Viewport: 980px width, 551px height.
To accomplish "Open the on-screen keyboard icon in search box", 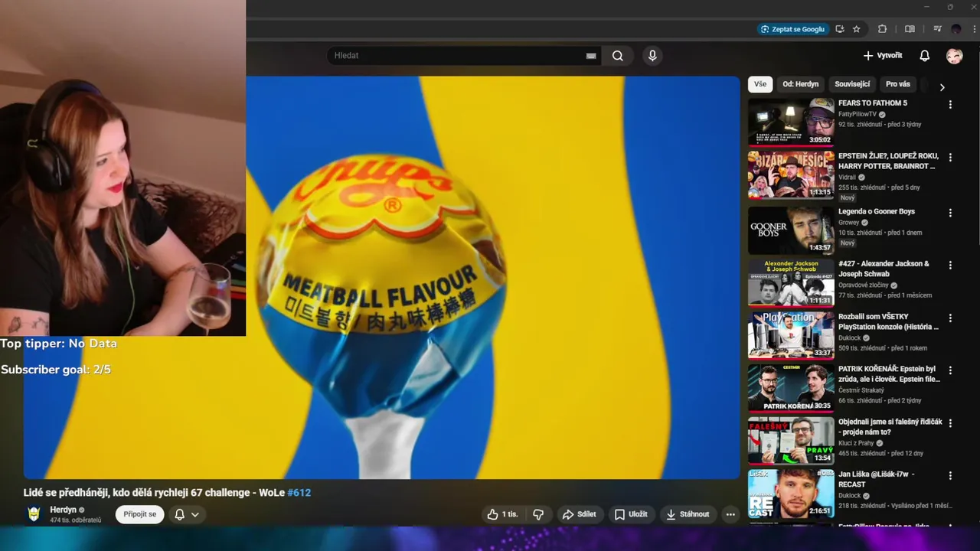I will (x=591, y=56).
